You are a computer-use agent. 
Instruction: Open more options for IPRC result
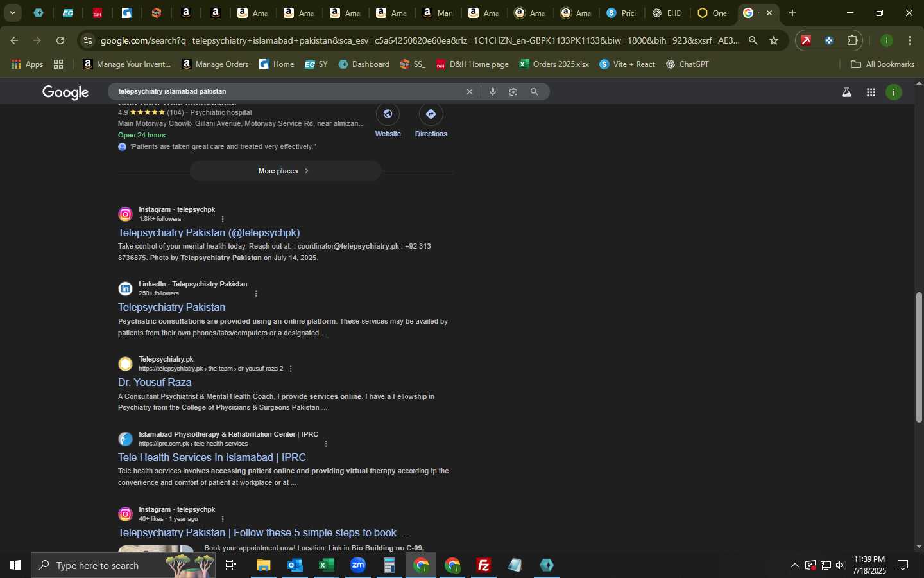tap(326, 444)
